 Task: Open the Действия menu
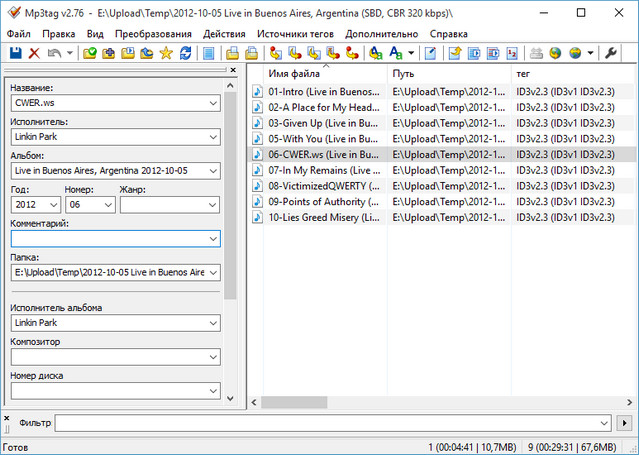click(224, 34)
